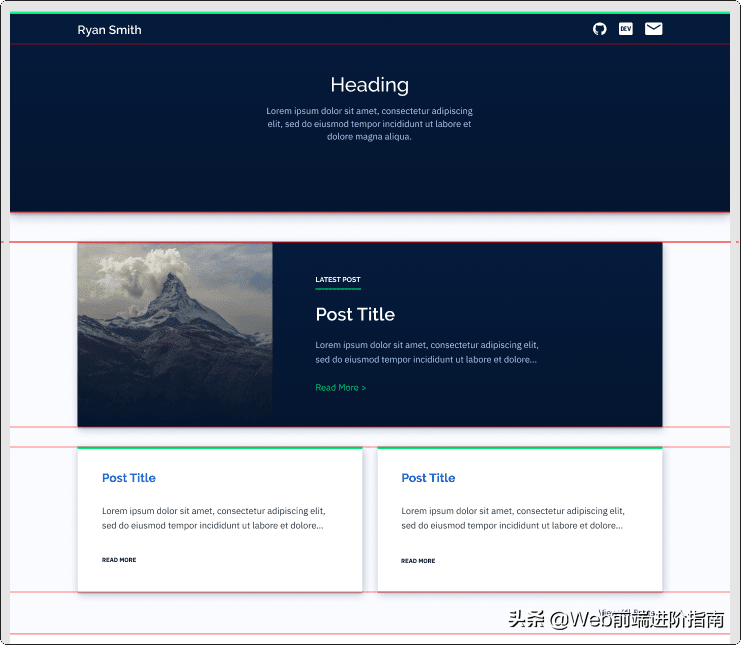Screen dimensions: 741x645
Task: Click the hero Lorem ipsum paragraph
Action: 369,124
